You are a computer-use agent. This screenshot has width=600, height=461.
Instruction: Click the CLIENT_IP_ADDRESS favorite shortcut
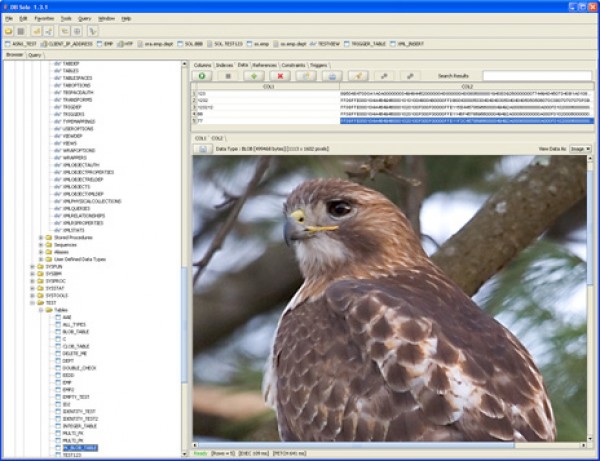[x=70, y=45]
